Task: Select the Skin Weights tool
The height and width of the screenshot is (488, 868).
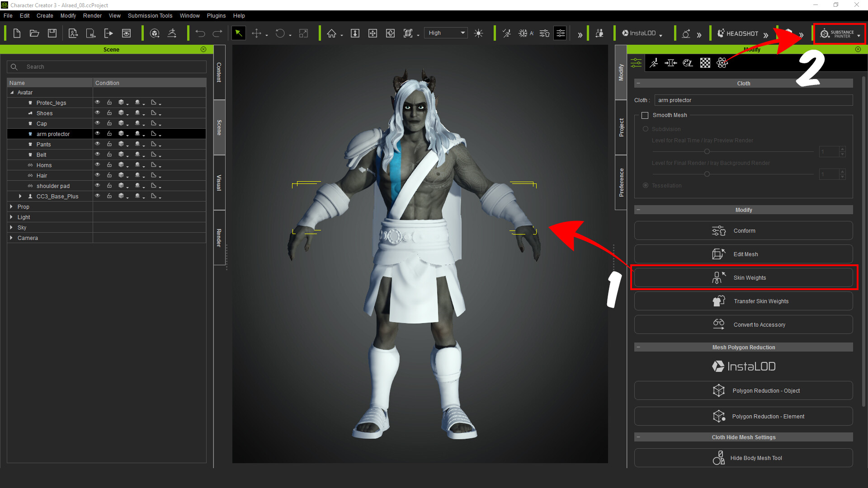Action: 743,277
